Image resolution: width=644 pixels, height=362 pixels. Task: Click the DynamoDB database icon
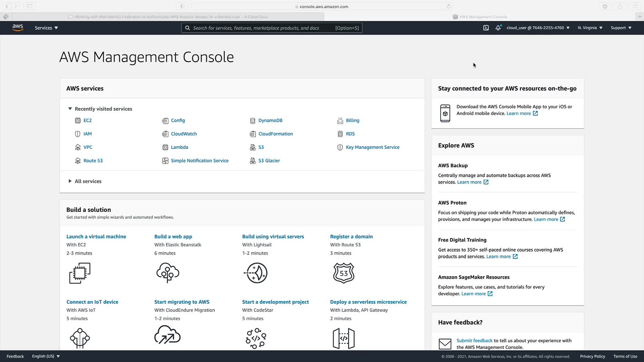click(x=253, y=120)
